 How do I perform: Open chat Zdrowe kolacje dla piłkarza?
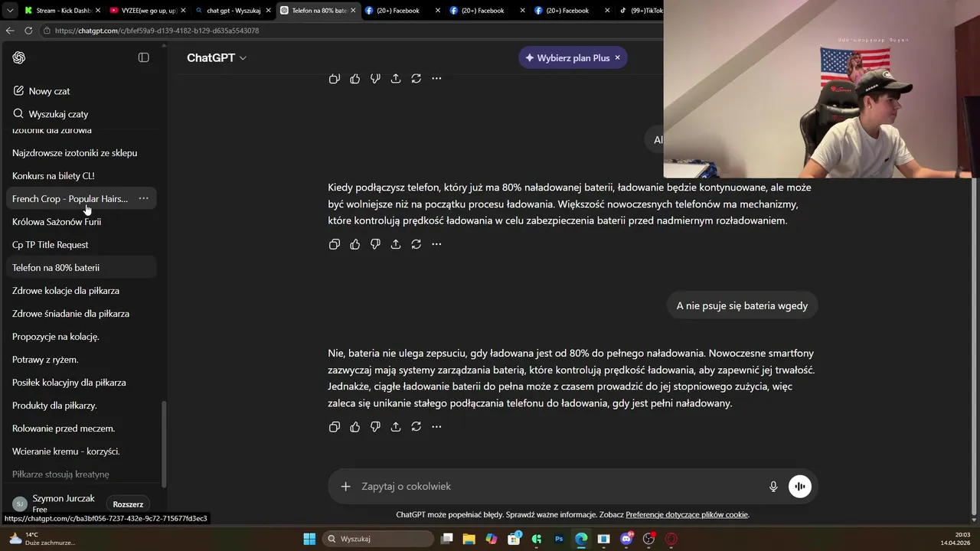coord(81,290)
